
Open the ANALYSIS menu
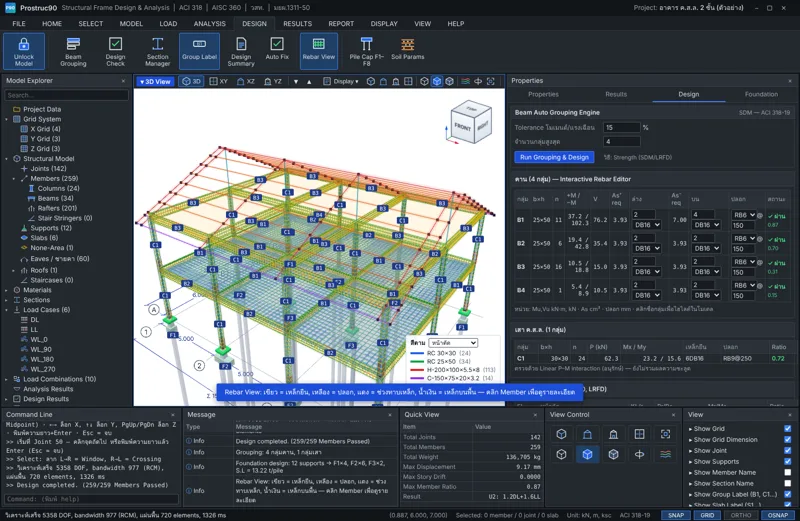click(x=209, y=23)
